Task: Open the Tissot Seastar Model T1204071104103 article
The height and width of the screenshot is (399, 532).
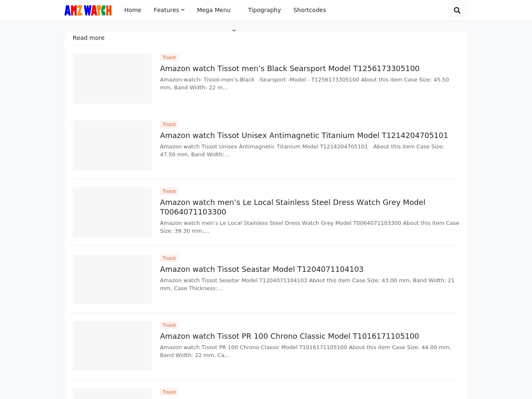Action: tap(262, 269)
